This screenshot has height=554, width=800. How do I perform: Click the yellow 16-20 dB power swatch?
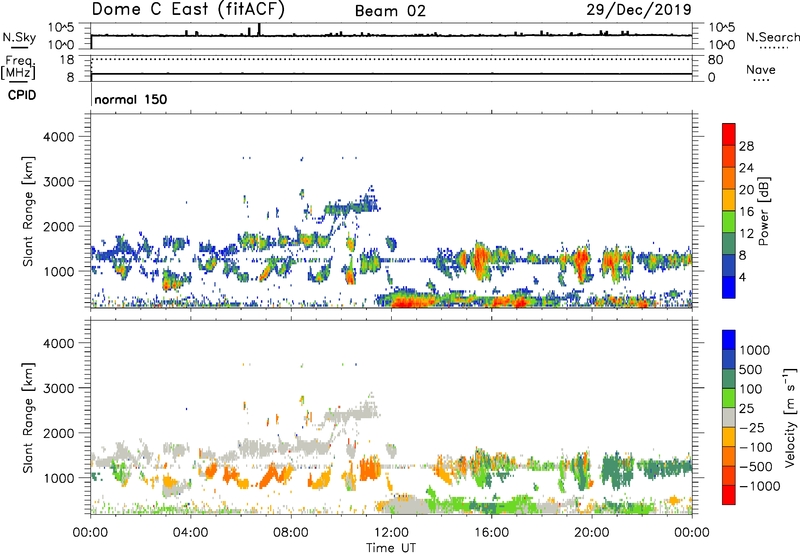[x=729, y=200]
